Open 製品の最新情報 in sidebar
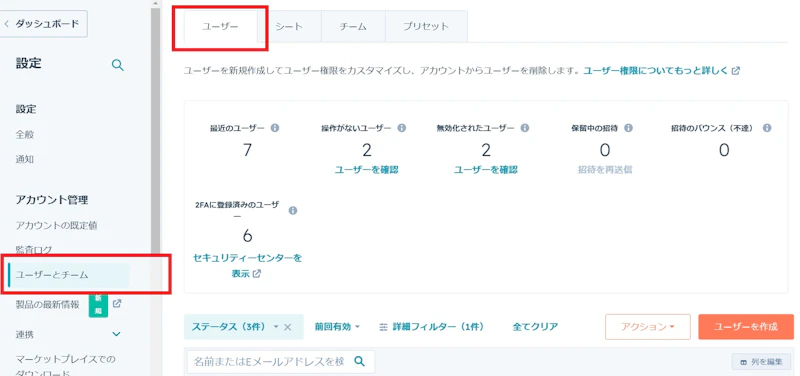This screenshot has height=376, width=800. [47, 305]
